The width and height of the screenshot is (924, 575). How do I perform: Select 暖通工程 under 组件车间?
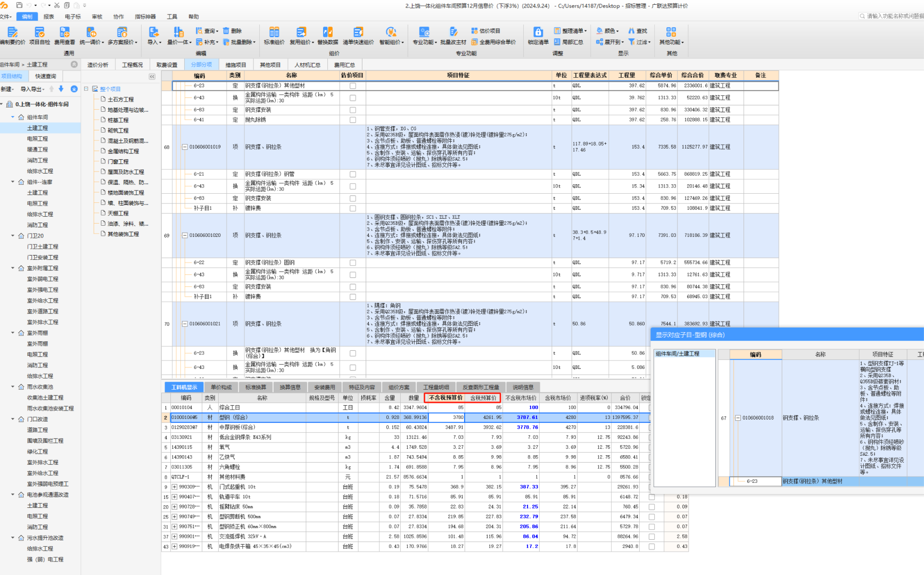(37, 150)
